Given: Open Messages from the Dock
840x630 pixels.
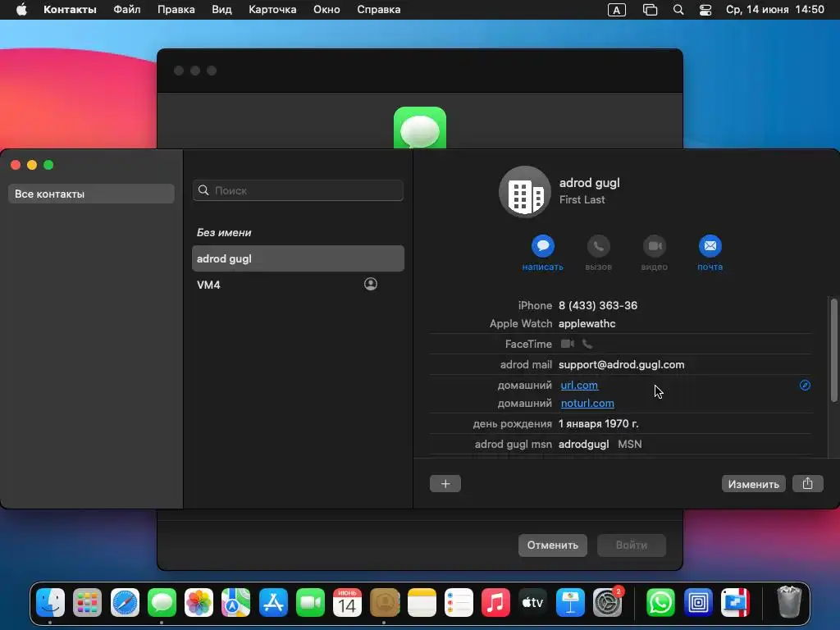Looking at the screenshot, I should (x=162, y=603).
